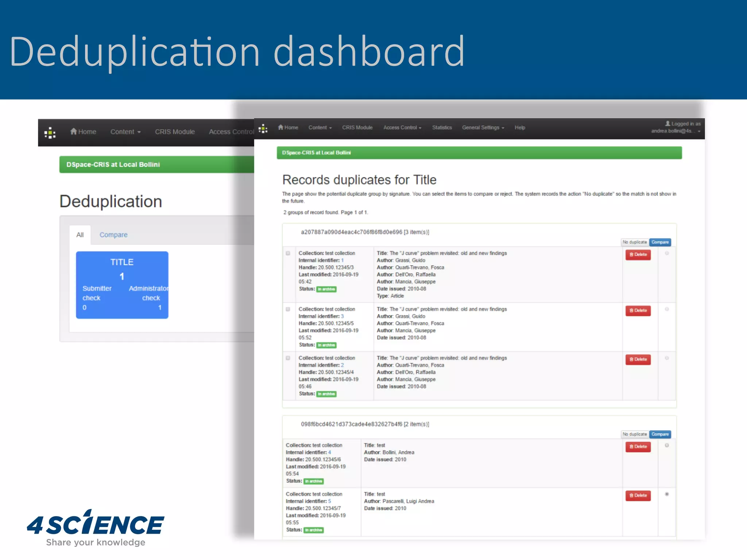Click the In archive status badge for handle 20.500.12345/3

(x=326, y=289)
